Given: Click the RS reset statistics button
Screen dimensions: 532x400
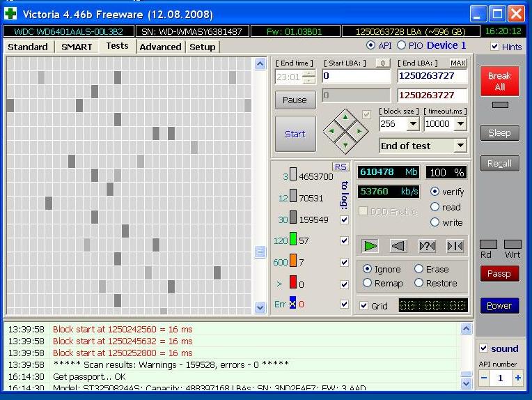Looking at the screenshot, I should click(341, 167).
